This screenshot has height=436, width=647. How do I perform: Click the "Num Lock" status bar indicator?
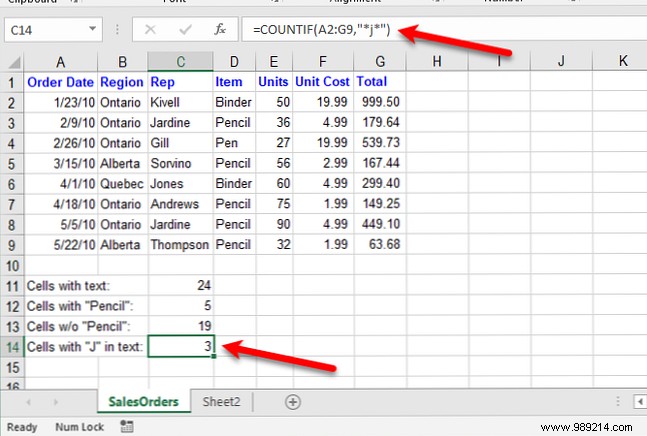pyautogui.click(x=79, y=427)
